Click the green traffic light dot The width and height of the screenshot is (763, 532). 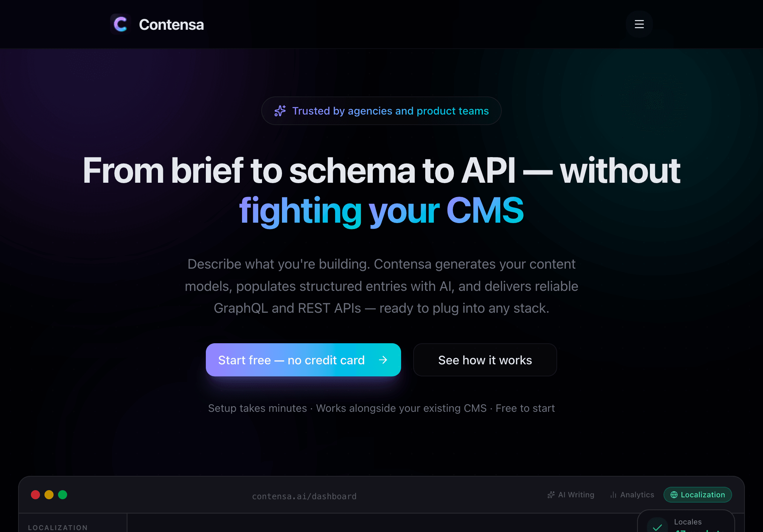(63, 495)
